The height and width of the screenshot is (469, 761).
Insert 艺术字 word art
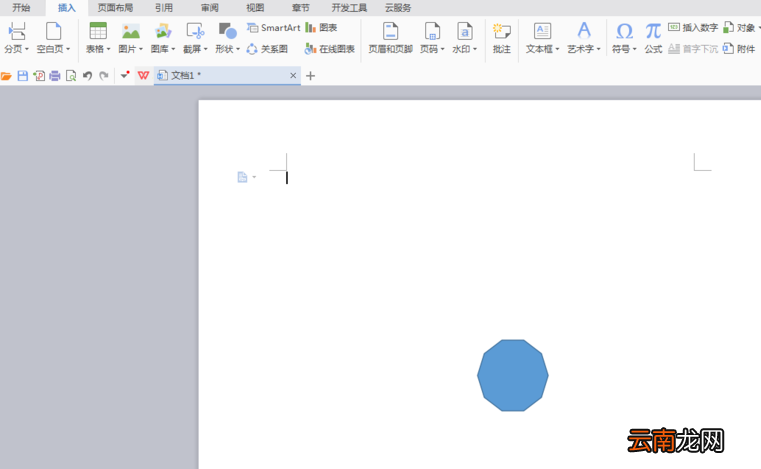click(584, 31)
